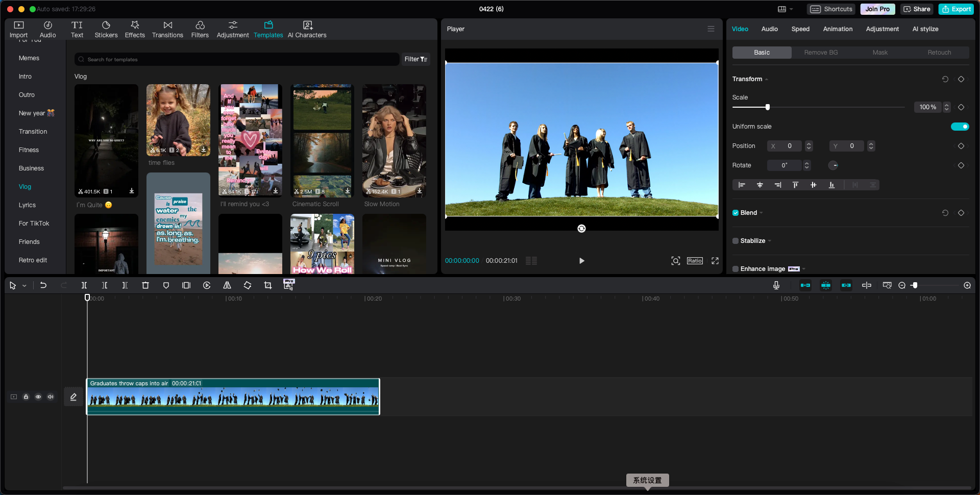Click the delete clip trash icon

(145, 285)
